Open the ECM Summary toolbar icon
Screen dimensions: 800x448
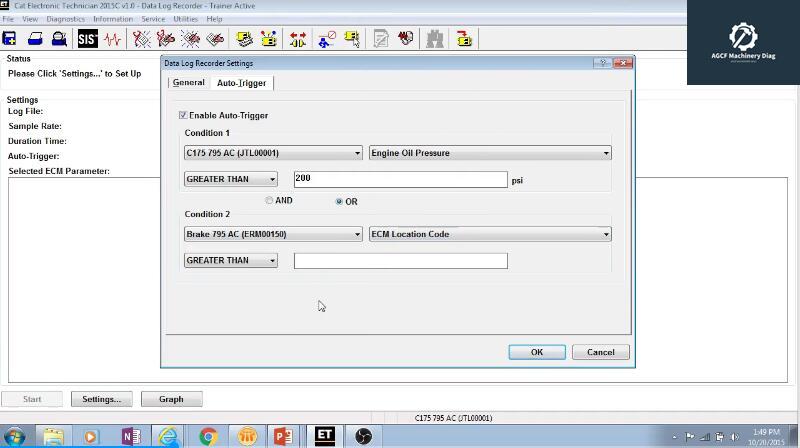(244, 39)
